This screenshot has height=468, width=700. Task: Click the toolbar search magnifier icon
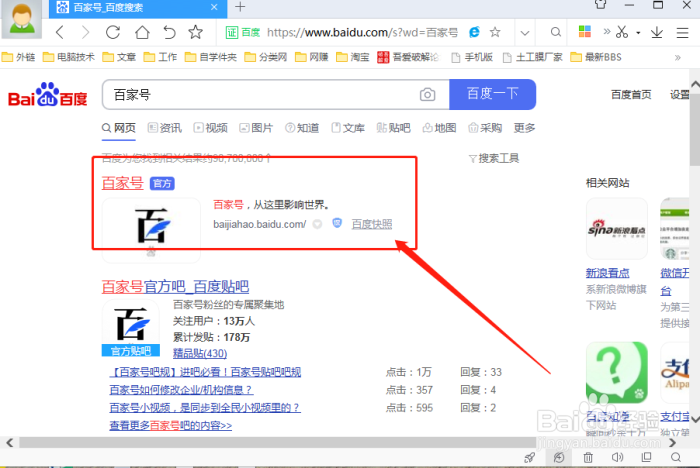point(555,32)
